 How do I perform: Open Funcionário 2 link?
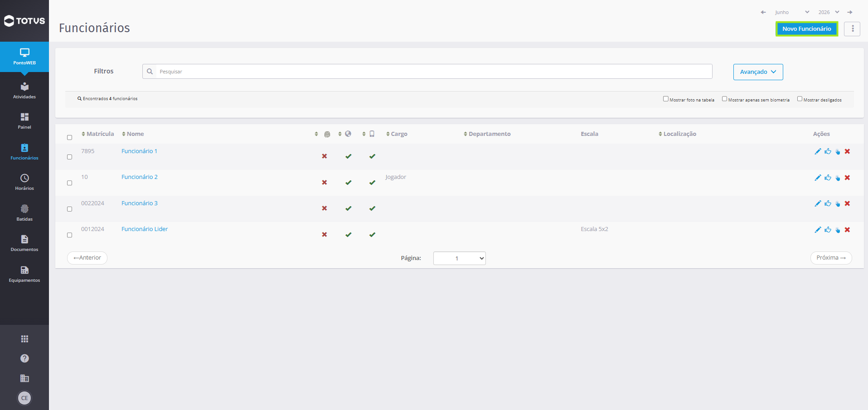point(140,177)
